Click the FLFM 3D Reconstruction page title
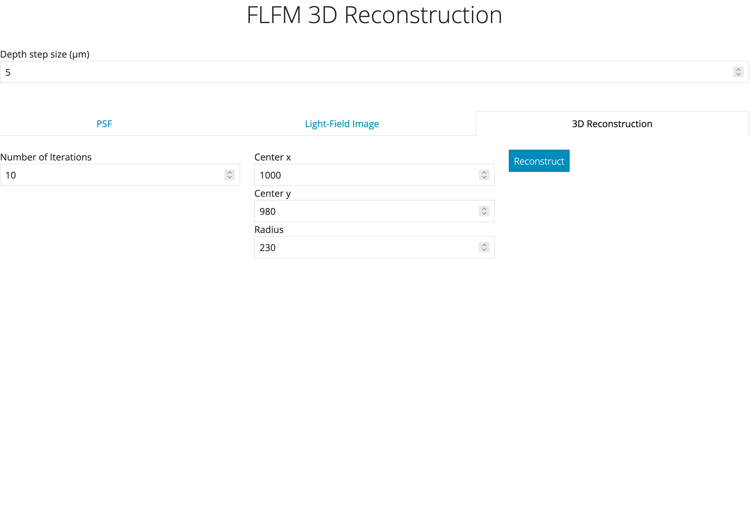This screenshot has width=756, height=532. pos(374,15)
